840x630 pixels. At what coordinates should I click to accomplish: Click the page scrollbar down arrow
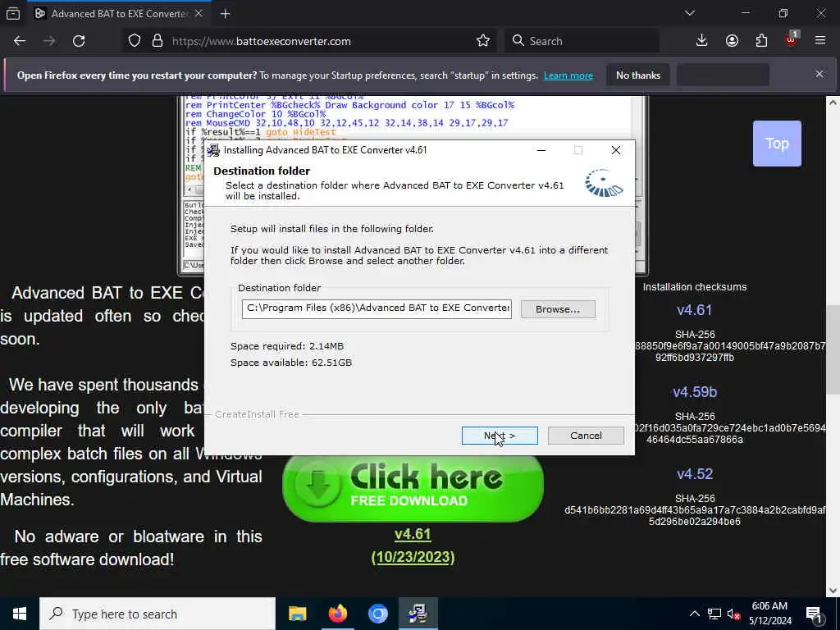tap(833, 591)
